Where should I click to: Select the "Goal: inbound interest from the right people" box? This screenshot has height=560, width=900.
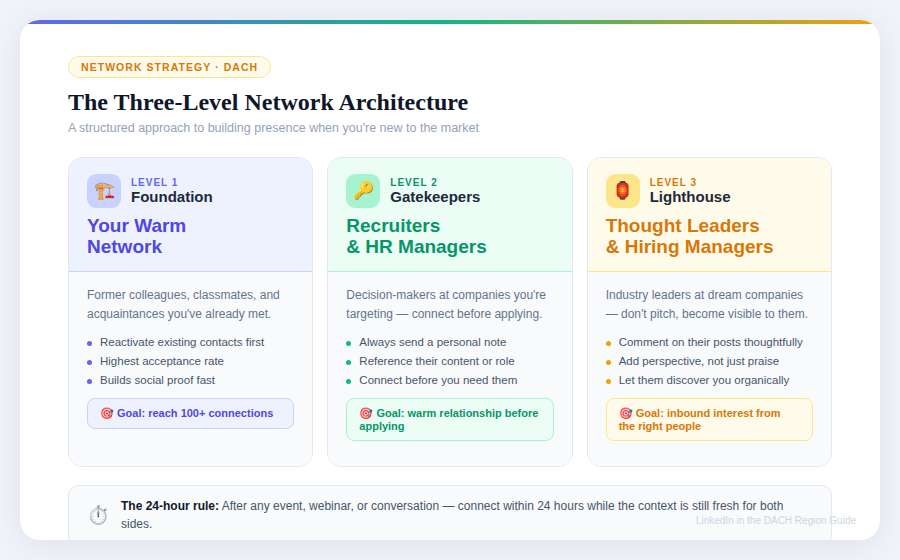point(709,419)
